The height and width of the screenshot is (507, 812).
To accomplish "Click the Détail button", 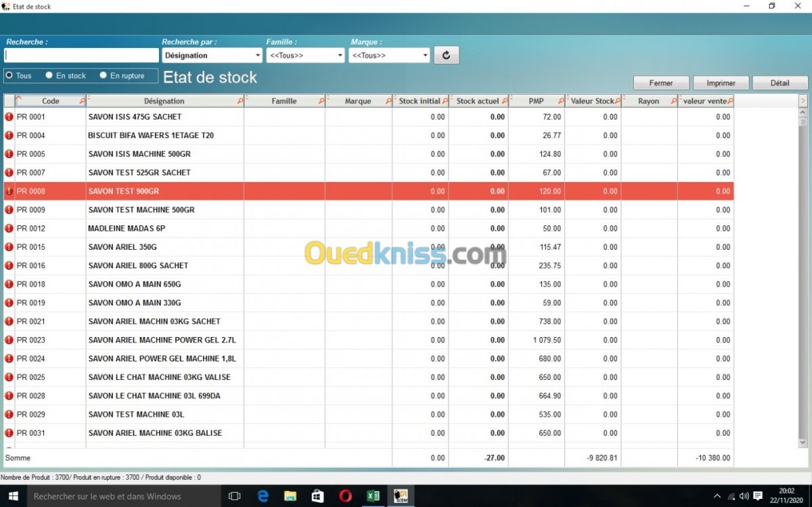I will (x=780, y=83).
